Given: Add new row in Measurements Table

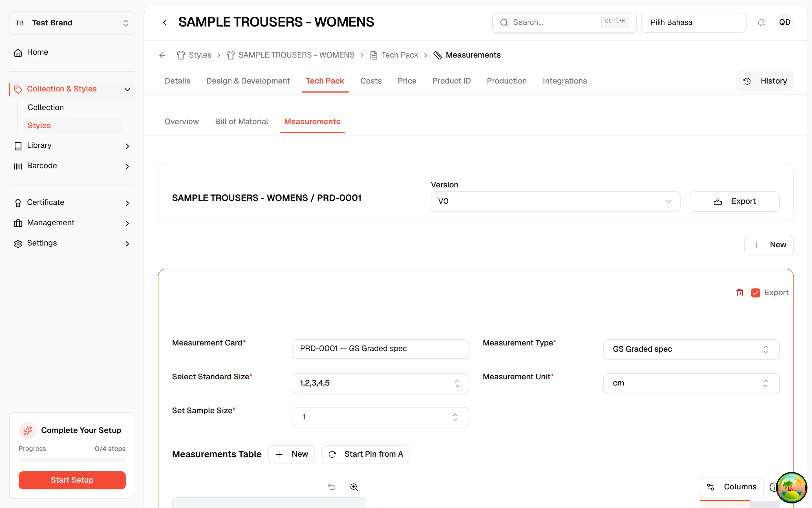Looking at the screenshot, I should (291, 454).
